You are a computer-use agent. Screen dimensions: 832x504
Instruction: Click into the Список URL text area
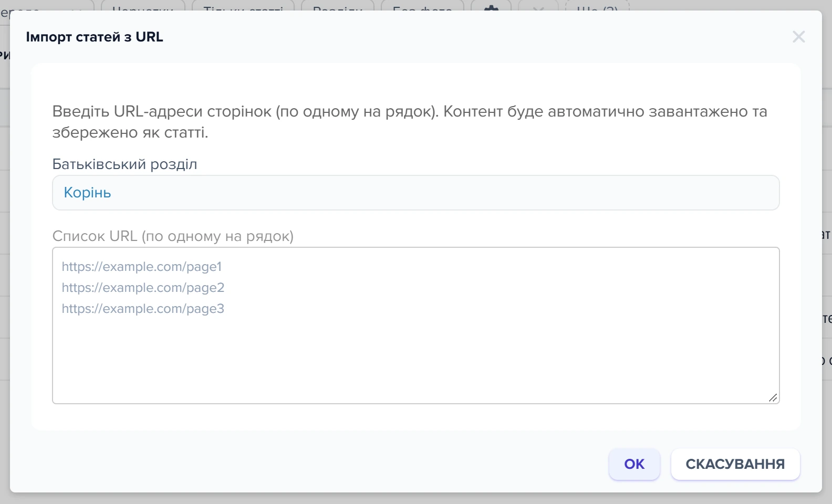[x=415, y=325]
